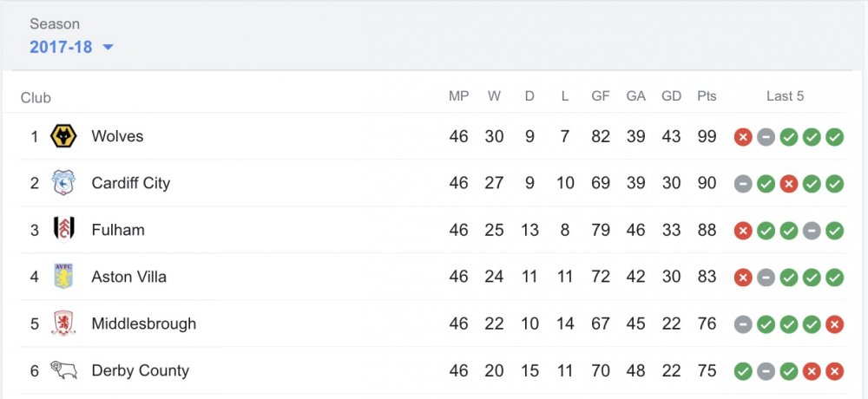The width and height of the screenshot is (868, 399).
Task: Click Middlesbrough's red loss result icon
Action: click(834, 324)
